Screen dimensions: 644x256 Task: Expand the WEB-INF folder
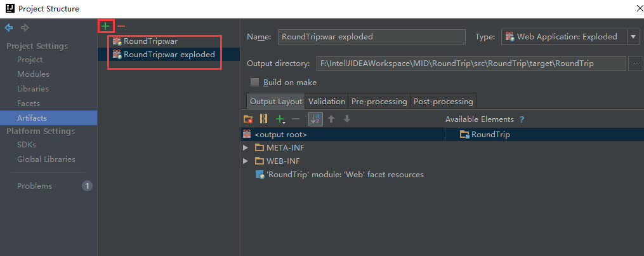click(x=246, y=161)
